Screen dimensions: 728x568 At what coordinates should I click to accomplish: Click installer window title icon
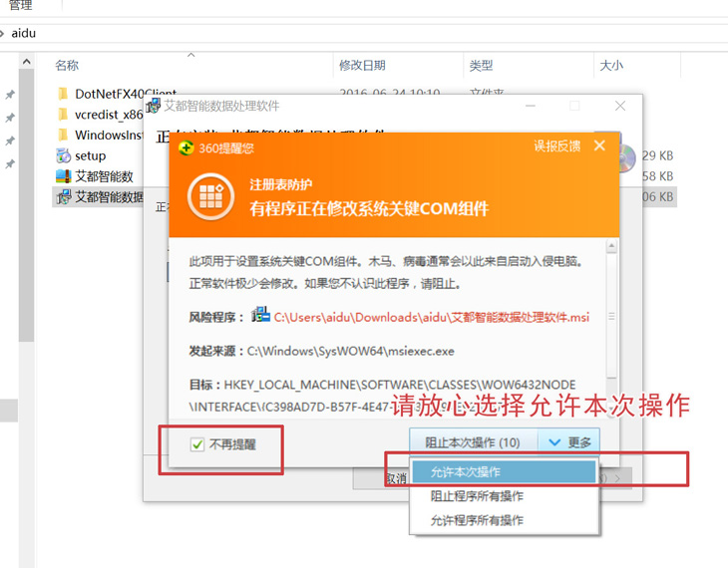(x=154, y=106)
